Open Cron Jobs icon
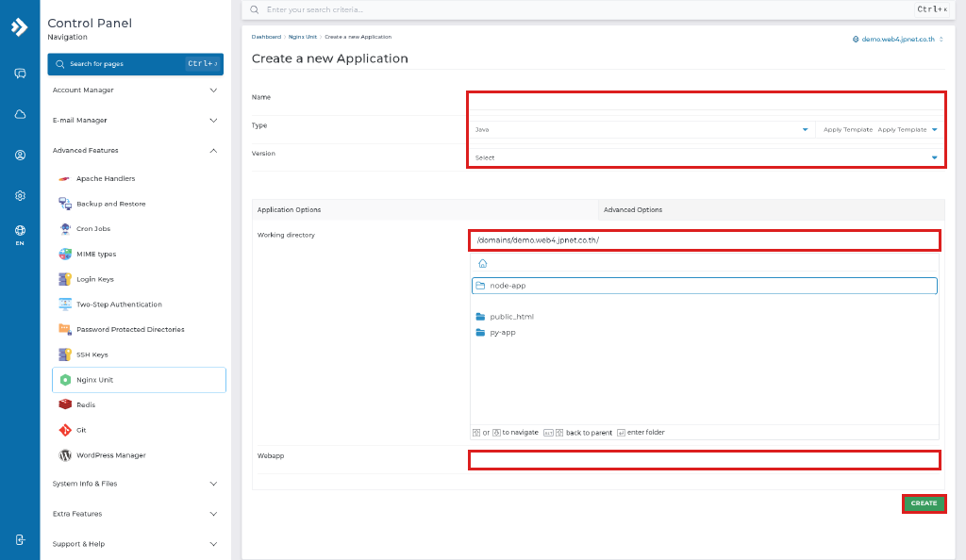Screen dimensions: 966x560 tap(65, 229)
